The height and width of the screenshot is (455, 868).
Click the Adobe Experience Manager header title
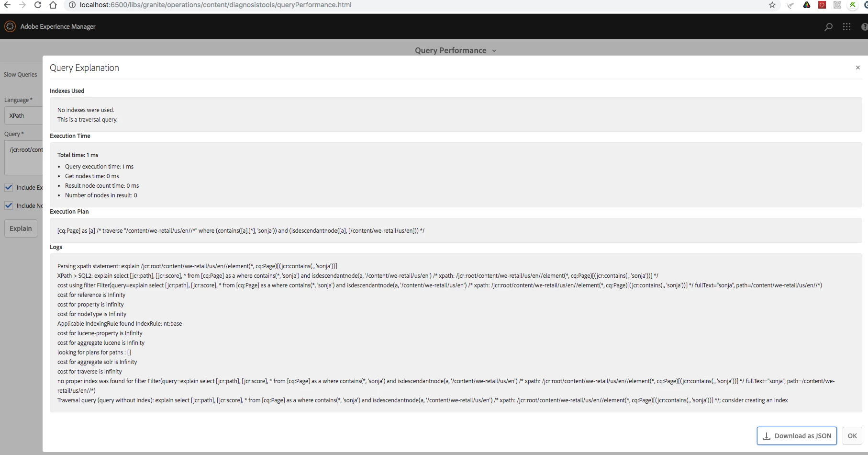(x=58, y=26)
